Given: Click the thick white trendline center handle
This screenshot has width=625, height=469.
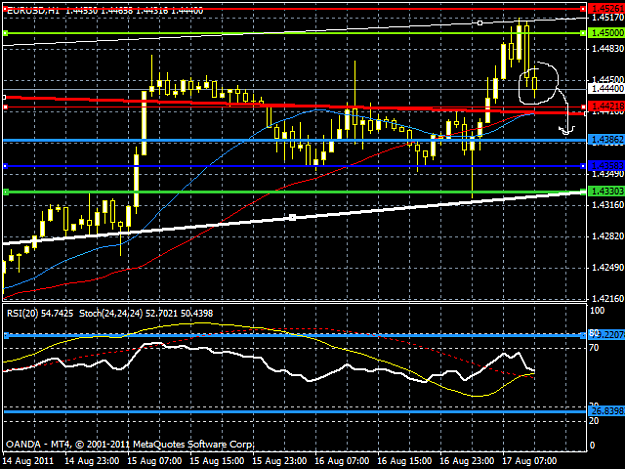Looking at the screenshot, I should click(x=292, y=217).
